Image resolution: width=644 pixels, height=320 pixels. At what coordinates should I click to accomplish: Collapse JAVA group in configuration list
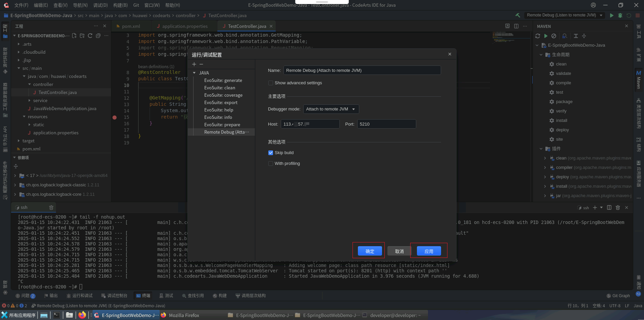[194, 73]
